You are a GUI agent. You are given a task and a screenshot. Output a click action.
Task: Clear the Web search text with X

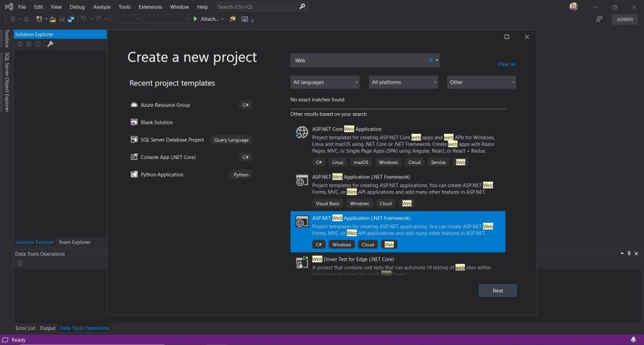point(431,60)
